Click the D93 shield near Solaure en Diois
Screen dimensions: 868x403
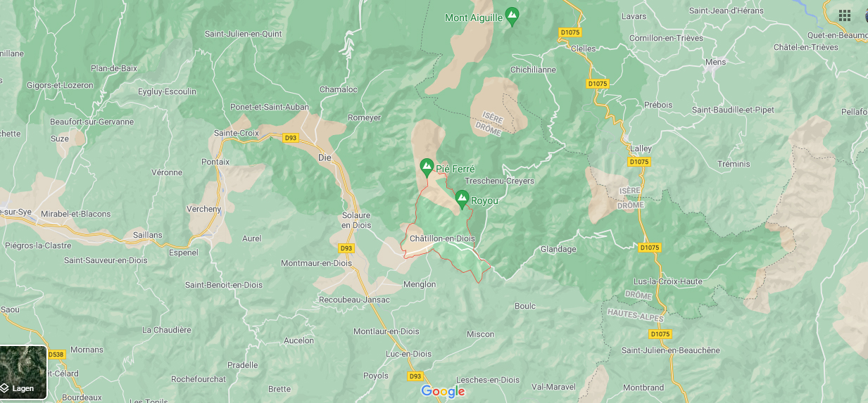(x=346, y=248)
